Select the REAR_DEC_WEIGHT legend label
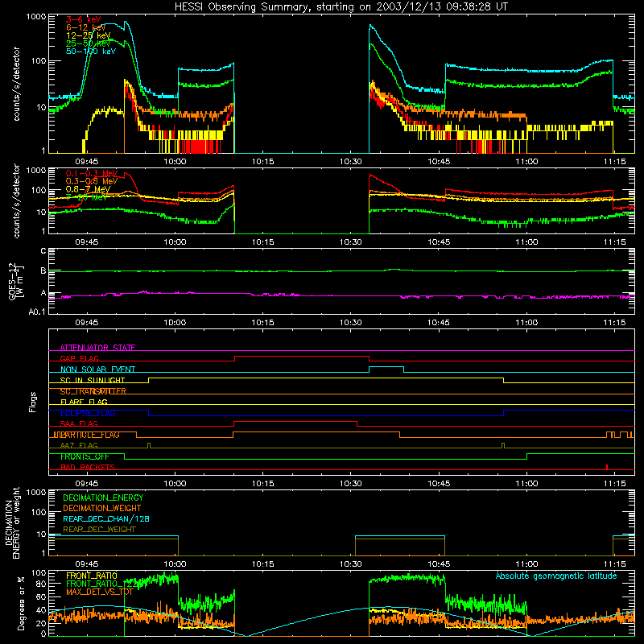Image resolution: width=644 pixels, height=644 pixels. (x=99, y=530)
